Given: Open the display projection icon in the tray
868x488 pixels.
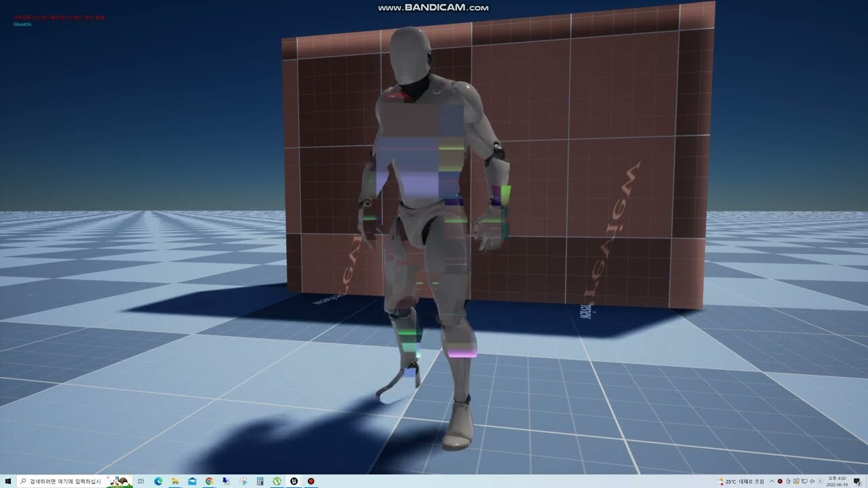Looking at the screenshot, I should (x=804, y=481).
